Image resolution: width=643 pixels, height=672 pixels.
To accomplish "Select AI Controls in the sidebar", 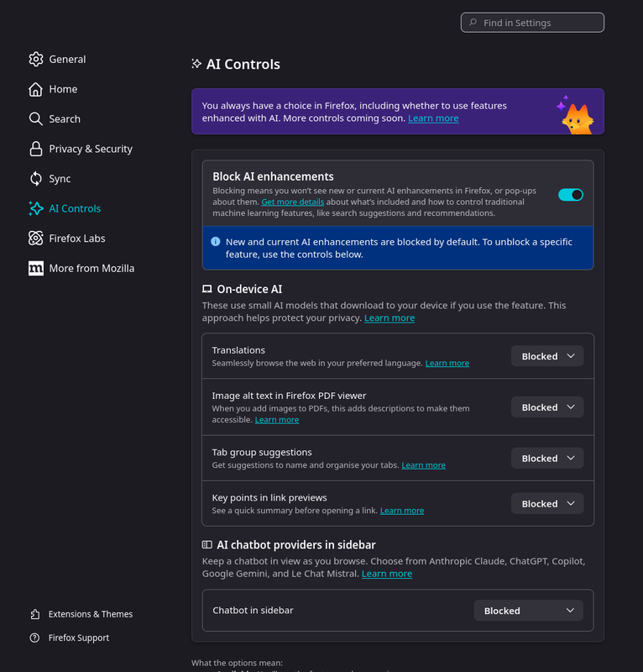I will pos(75,208).
